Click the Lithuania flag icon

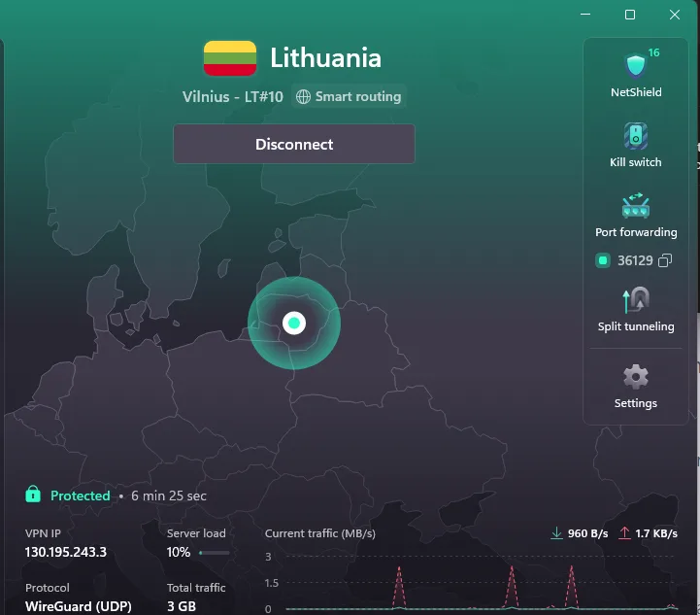(230, 58)
